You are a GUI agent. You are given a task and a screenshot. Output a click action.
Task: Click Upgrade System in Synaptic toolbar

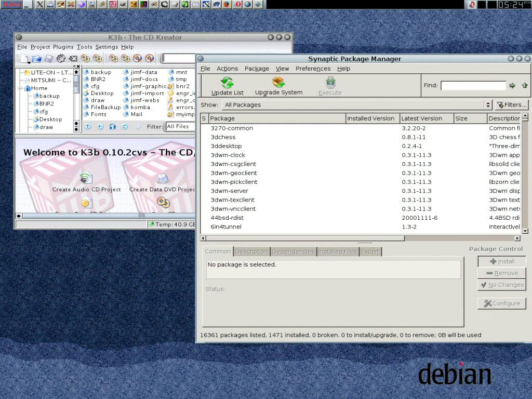point(278,86)
